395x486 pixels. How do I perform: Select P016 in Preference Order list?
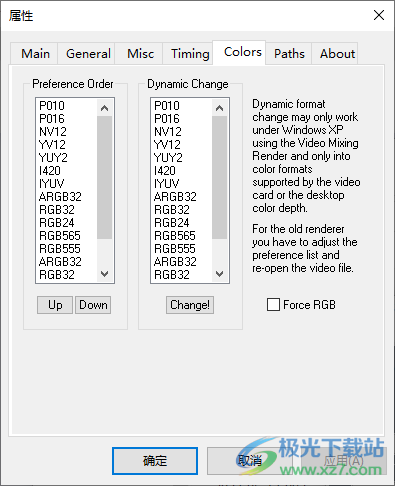pyautogui.click(x=66, y=119)
